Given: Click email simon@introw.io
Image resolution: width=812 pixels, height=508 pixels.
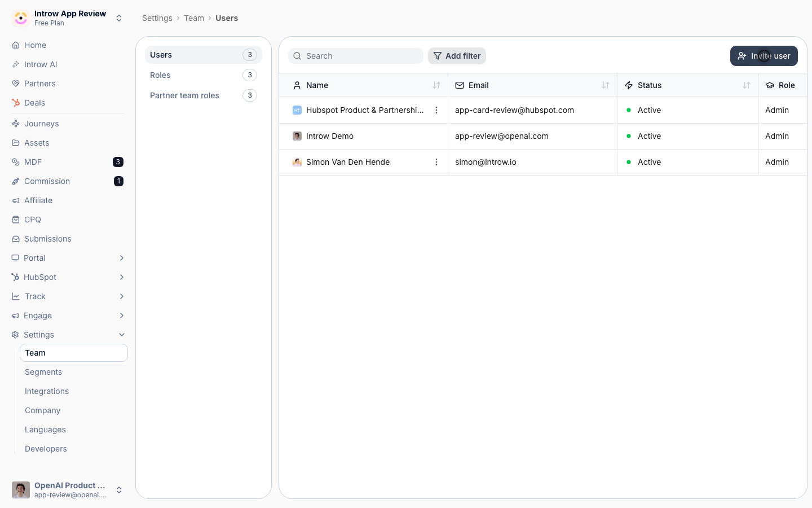Looking at the screenshot, I should click(486, 162).
